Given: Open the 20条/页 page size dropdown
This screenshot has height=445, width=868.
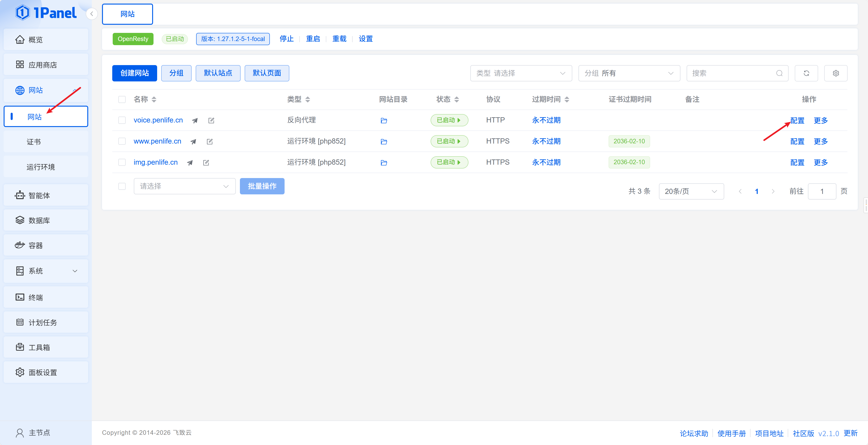Looking at the screenshot, I should (x=691, y=191).
